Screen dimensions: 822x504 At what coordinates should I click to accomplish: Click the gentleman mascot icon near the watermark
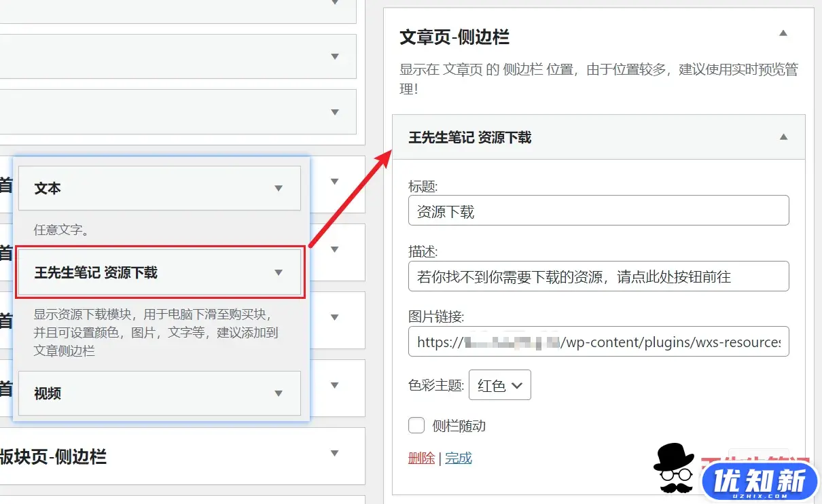pyautogui.click(x=673, y=469)
